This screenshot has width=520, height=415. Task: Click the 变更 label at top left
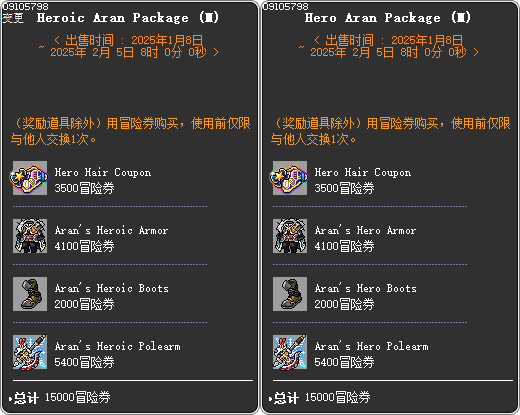pos(13,18)
